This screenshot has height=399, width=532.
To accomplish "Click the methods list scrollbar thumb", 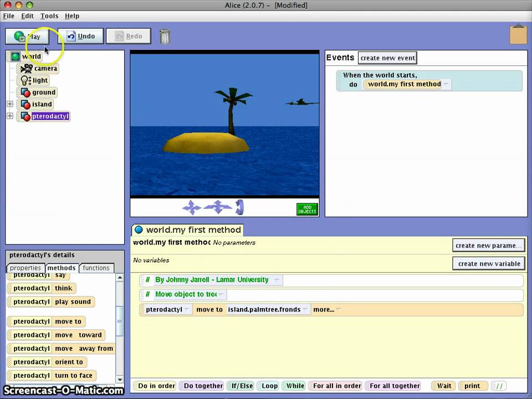I will click(120, 321).
